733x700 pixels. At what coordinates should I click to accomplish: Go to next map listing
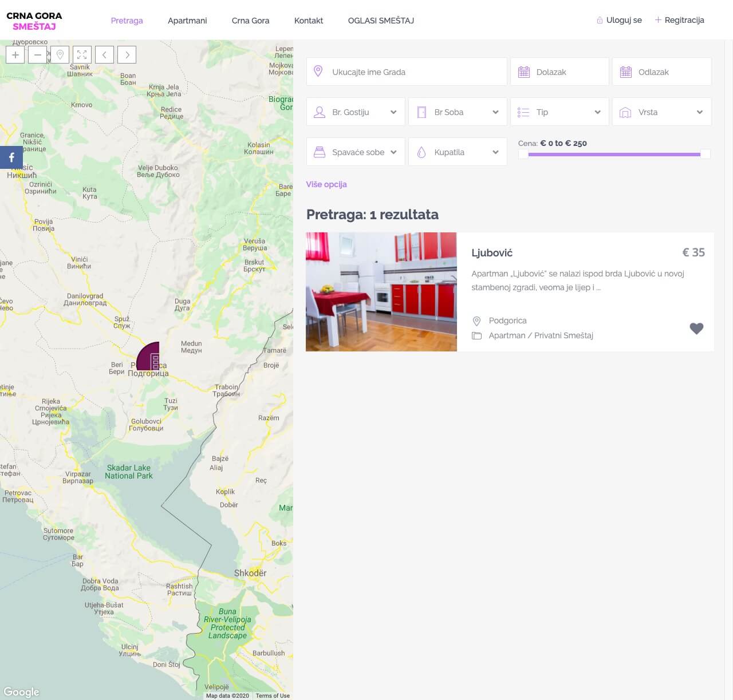(x=127, y=55)
